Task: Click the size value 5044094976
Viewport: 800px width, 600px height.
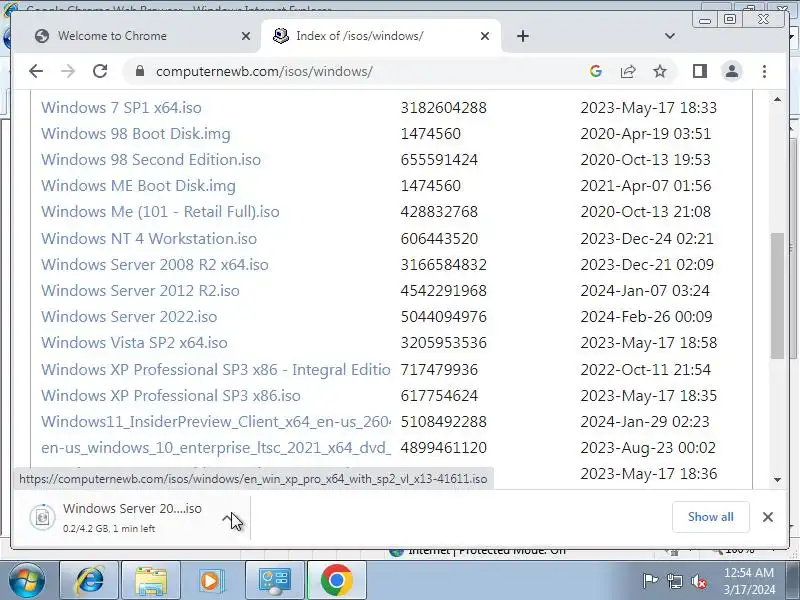Action: coord(443,317)
